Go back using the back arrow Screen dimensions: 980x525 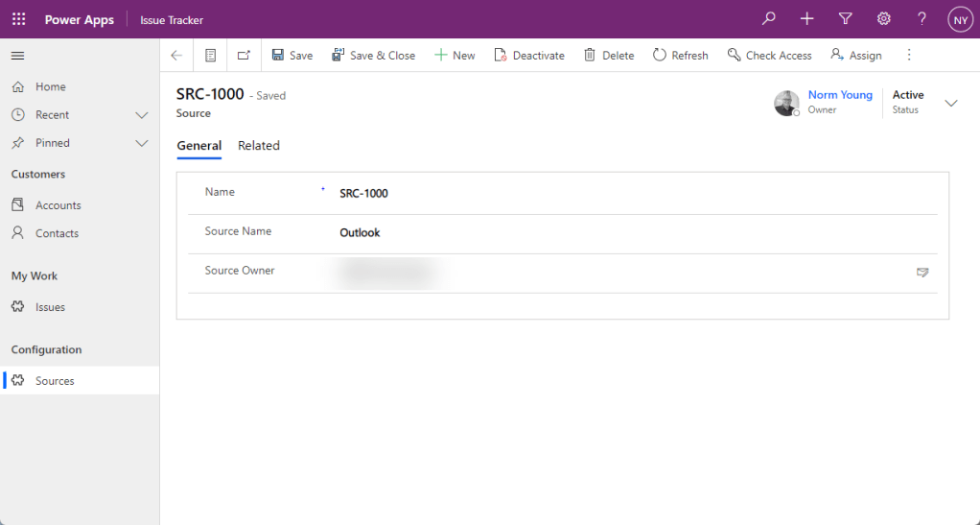[x=176, y=56]
